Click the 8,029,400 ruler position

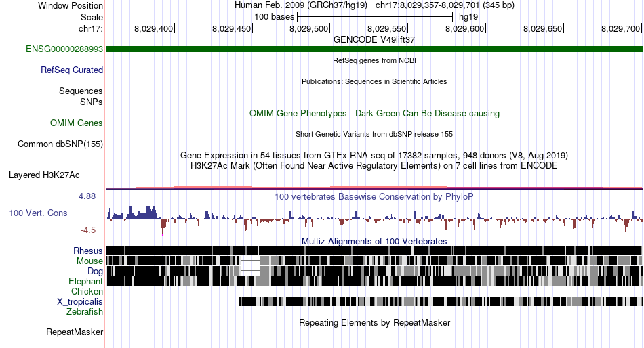coord(154,28)
